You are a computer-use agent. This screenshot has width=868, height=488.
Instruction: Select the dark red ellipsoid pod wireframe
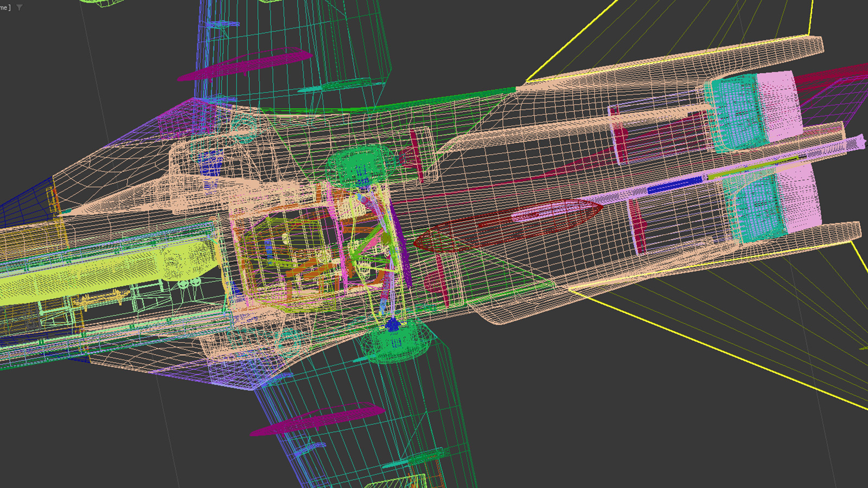pos(510,223)
